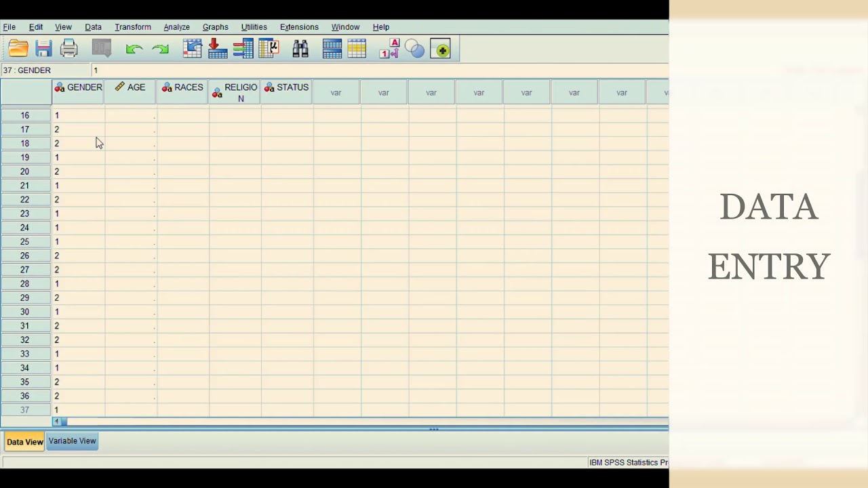868x488 pixels.
Task: Undo the last action with green arrow
Action: pyautogui.click(x=134, y=49)
